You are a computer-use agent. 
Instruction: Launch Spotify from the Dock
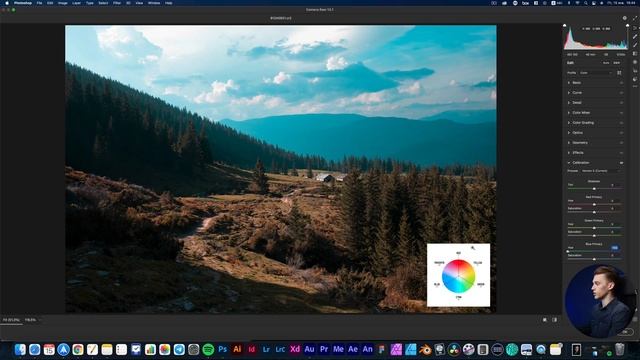click(x=208, y=349)
